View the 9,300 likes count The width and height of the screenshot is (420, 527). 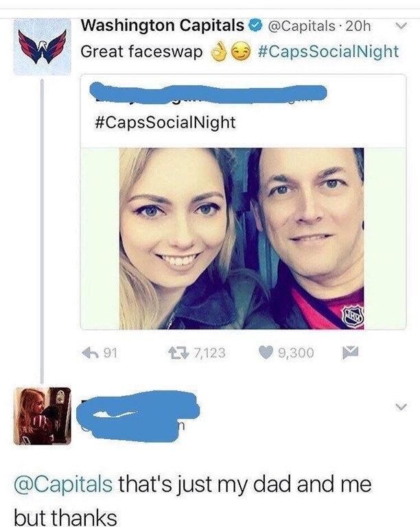(296, 353)
